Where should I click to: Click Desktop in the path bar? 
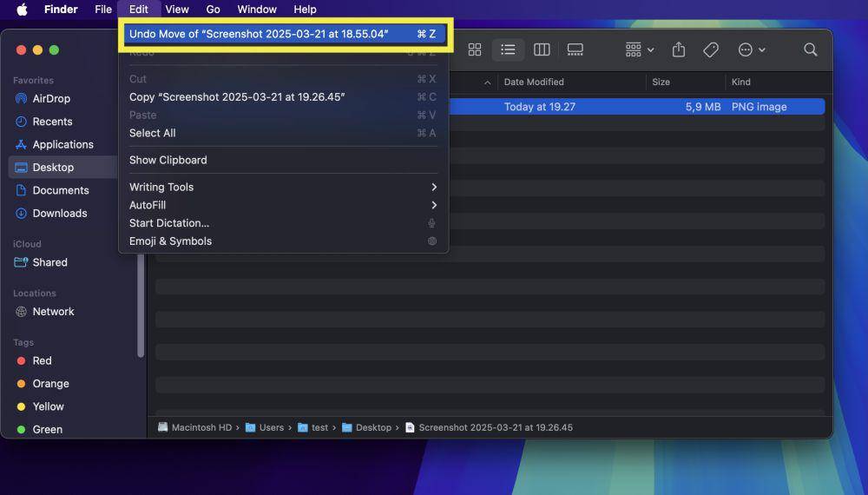tap(366, 427)
